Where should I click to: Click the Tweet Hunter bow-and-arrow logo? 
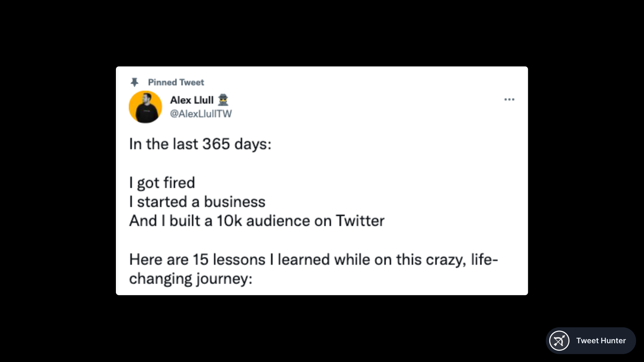click(559, 341)
